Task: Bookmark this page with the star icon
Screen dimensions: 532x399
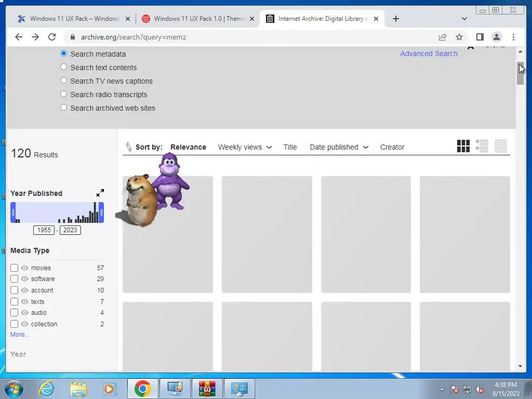Action: click(x=459, y=37)
